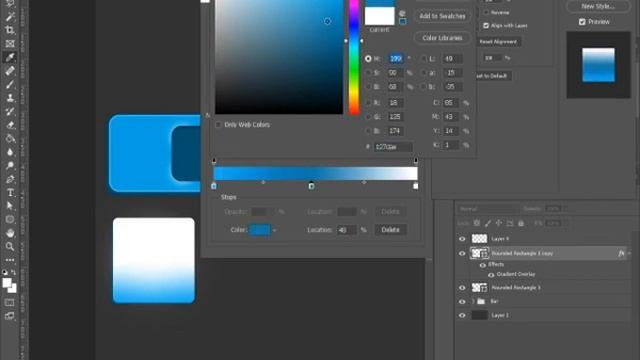Select the Path Selection tool
Image resolution: width=640 pixels, height=360 pixels.
point(10,206)
